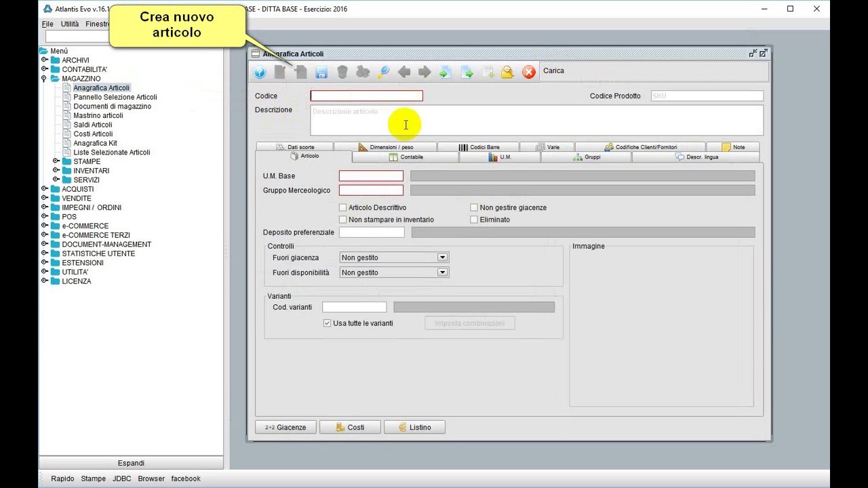Click document export green arrow icon
868x488 pixels.
467,72
